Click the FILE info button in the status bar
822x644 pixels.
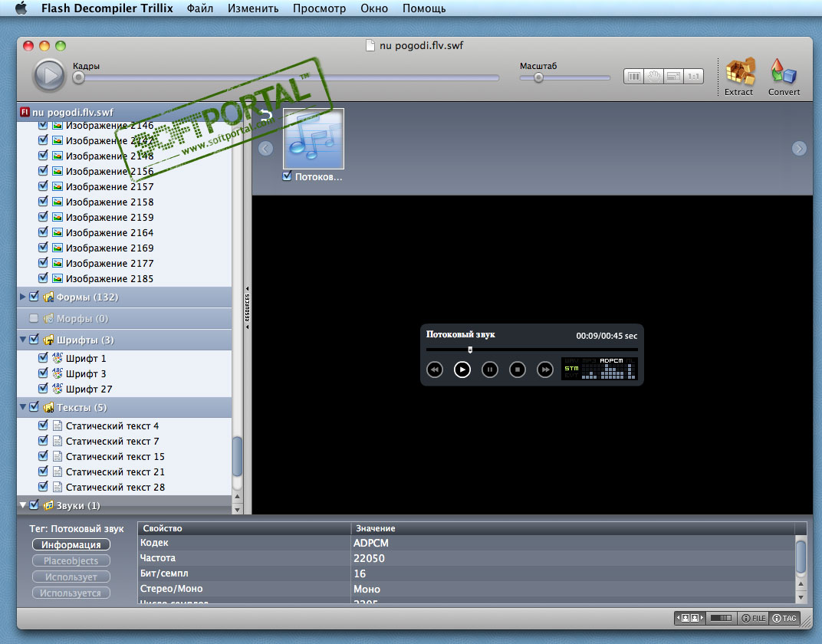(x=753, y=619)
